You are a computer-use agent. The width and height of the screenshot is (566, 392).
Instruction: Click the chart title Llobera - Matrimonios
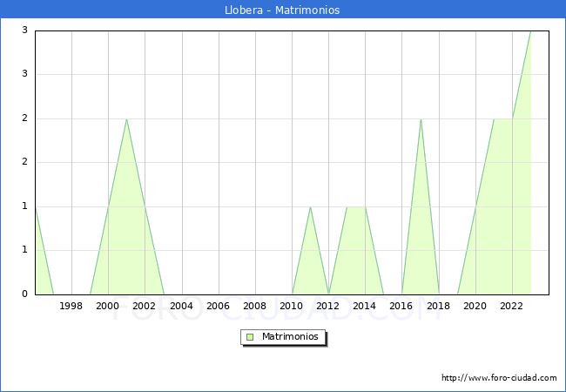click(282, 10)
